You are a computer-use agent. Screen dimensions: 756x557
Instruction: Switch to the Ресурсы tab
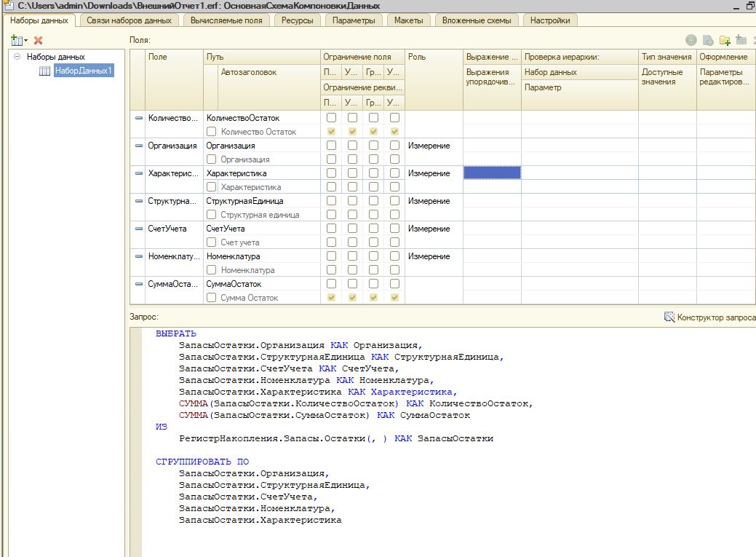click(x=297, y=20)
